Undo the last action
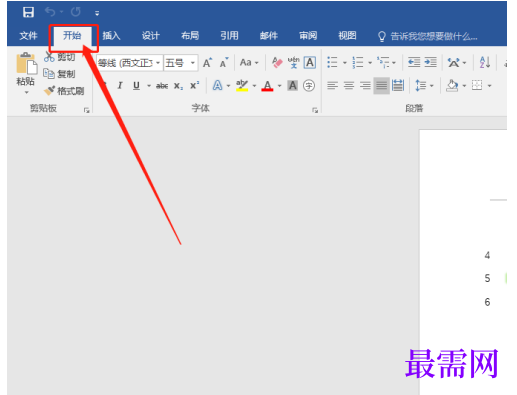The image size is (517, 395). click(50, 12)
